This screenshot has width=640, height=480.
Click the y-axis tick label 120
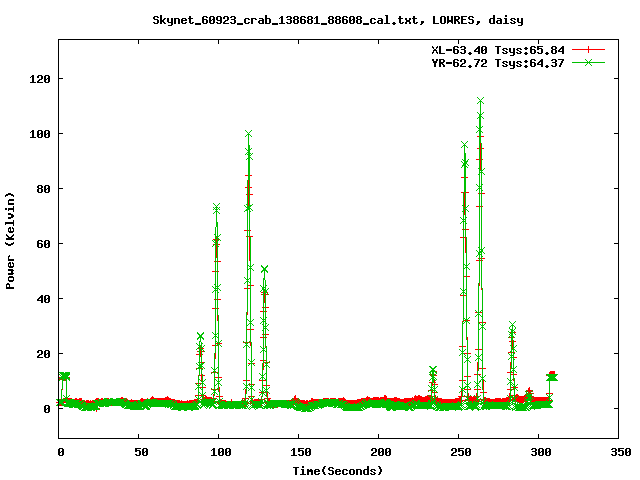[x=40, y=79]
